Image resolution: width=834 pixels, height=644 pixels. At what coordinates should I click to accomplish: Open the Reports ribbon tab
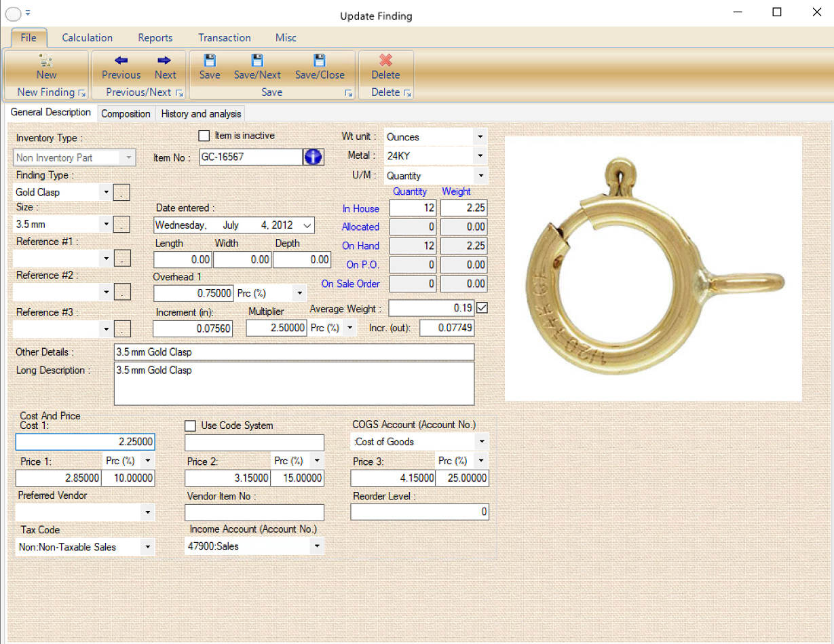point(155,38)
